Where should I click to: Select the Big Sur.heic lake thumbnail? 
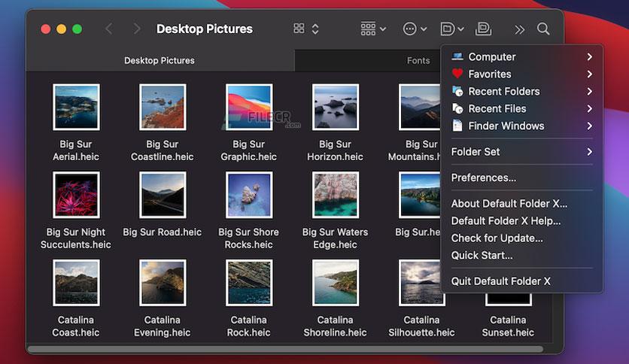pyautogui.click(x=420, y=195)
